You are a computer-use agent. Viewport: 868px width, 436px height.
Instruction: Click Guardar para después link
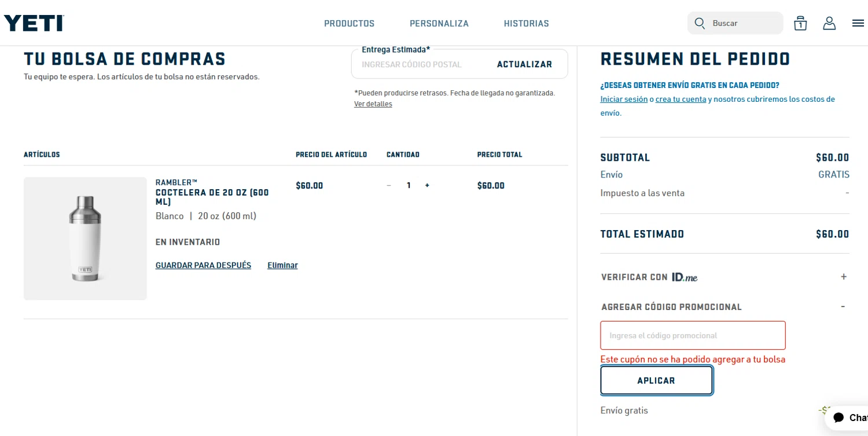click(x=203, y=265)
